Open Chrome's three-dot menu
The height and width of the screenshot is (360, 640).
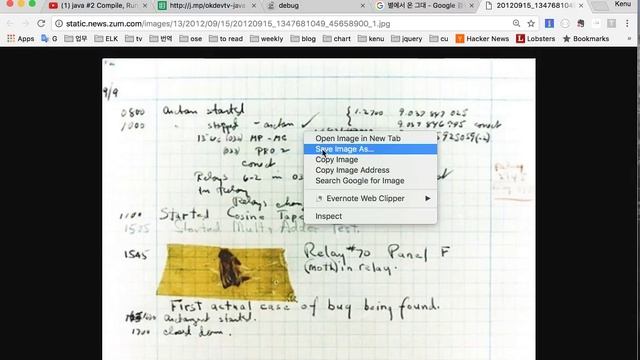[627, 24]
